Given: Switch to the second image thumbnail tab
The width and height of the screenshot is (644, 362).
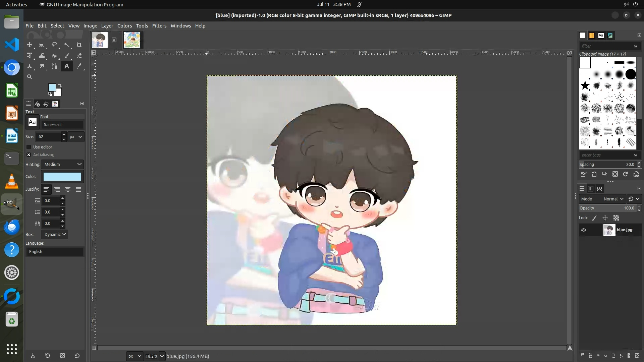Looking at the screenshot, I should pyautogui.click(x=132, y=40).
